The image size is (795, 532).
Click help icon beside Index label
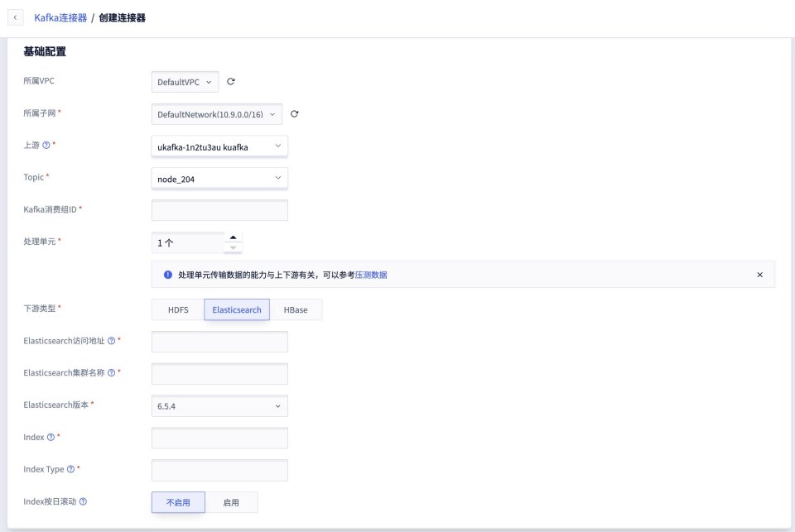[x=51, y=437]
